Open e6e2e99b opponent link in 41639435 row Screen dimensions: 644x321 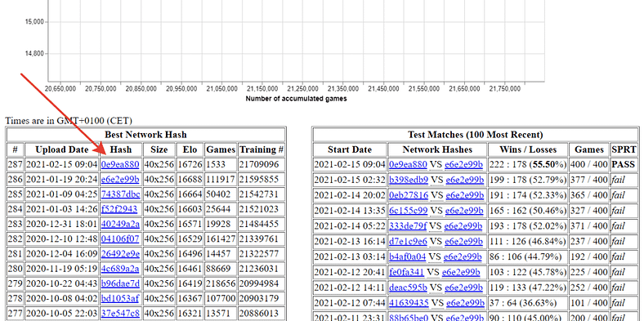click(x=465, y=303)
